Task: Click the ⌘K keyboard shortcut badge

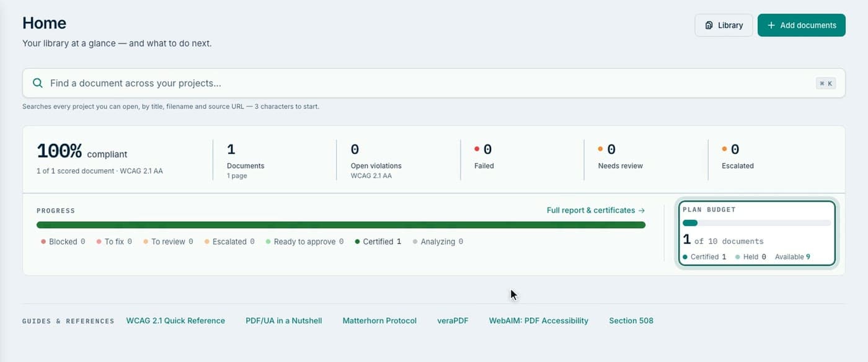Action: point(826,83)
